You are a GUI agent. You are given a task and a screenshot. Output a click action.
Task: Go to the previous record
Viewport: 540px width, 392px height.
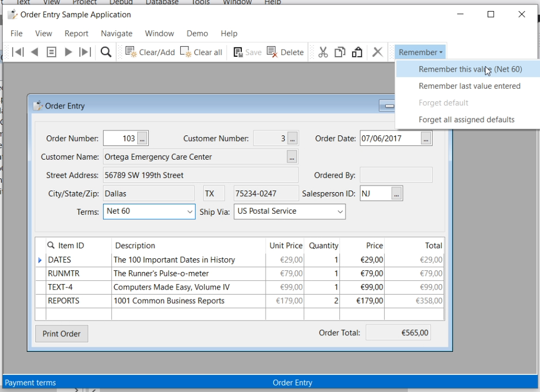click(x=35, y=52)
